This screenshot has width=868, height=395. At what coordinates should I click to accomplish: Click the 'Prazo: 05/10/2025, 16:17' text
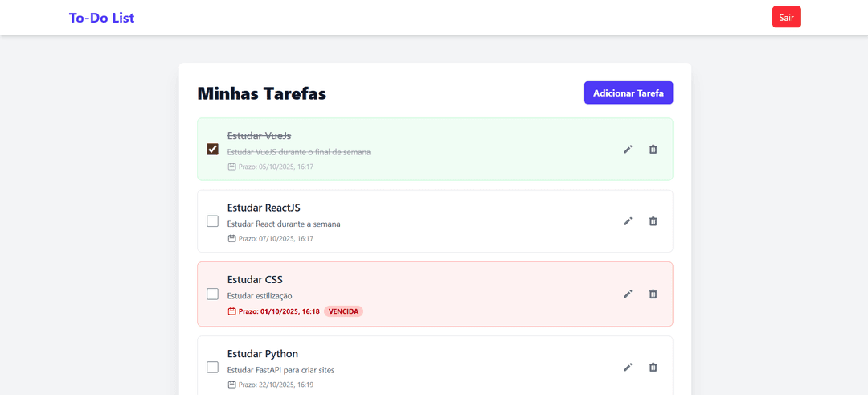[276, 167]
